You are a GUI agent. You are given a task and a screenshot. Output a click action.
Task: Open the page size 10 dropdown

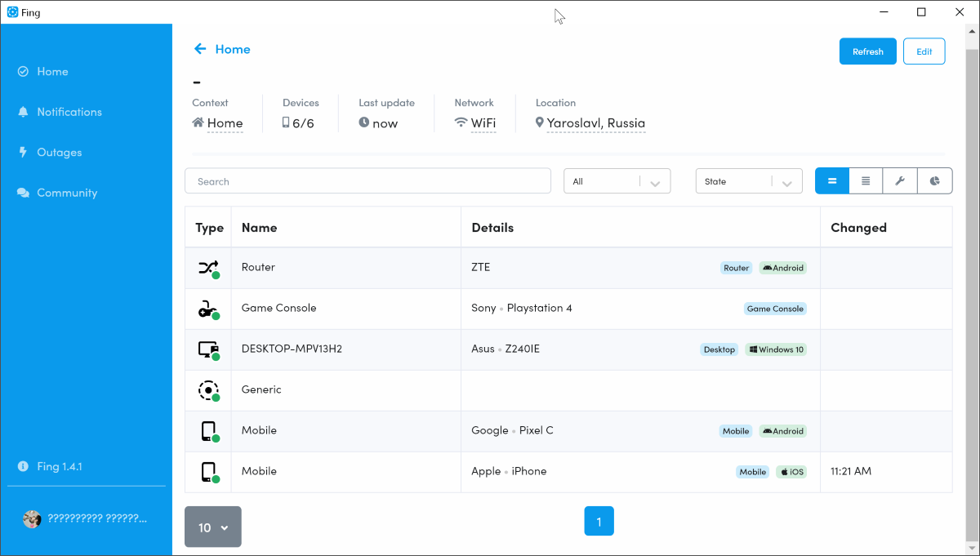[213, 527]
